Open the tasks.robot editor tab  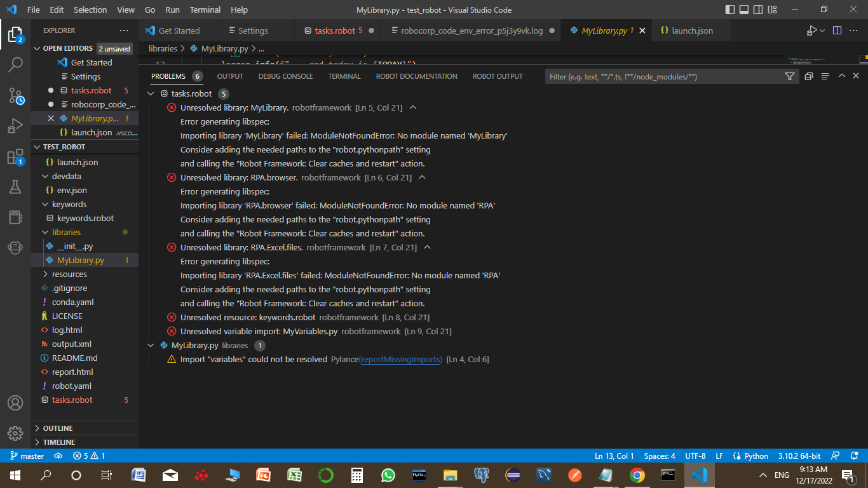(337, 30)
